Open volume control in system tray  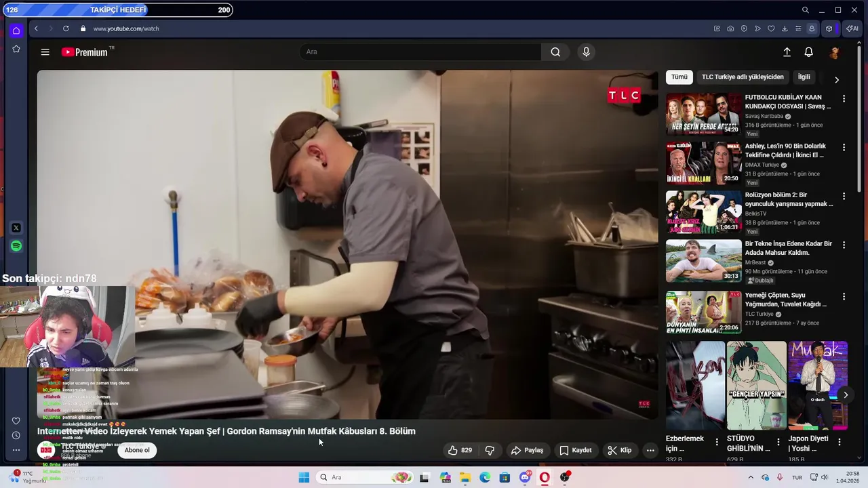825,477
